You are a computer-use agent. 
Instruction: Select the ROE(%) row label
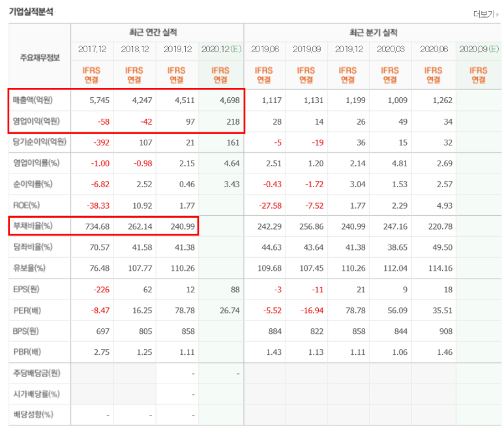(26, 206)
